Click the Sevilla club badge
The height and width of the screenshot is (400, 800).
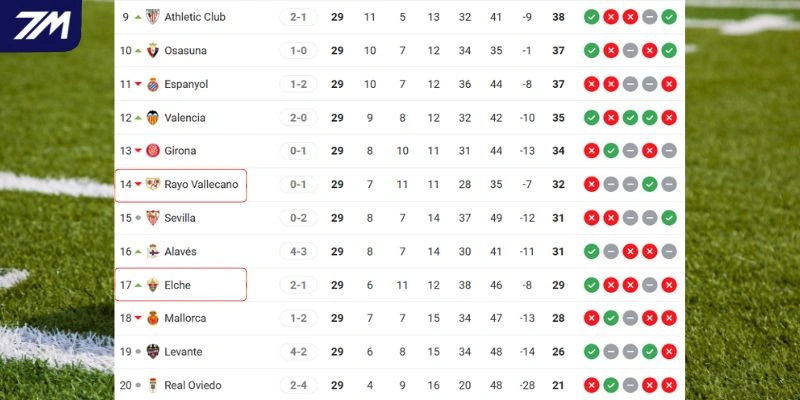click(153, 218)
